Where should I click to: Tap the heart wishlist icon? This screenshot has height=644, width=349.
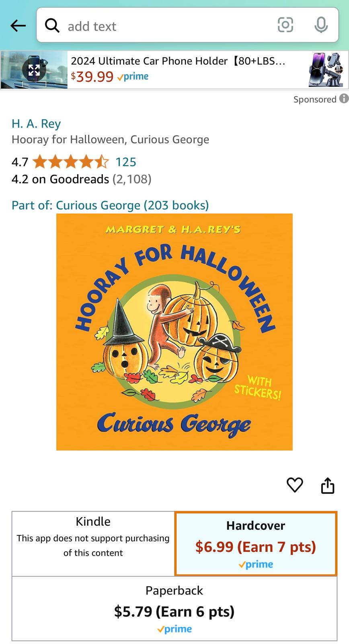tap(295, 485)
